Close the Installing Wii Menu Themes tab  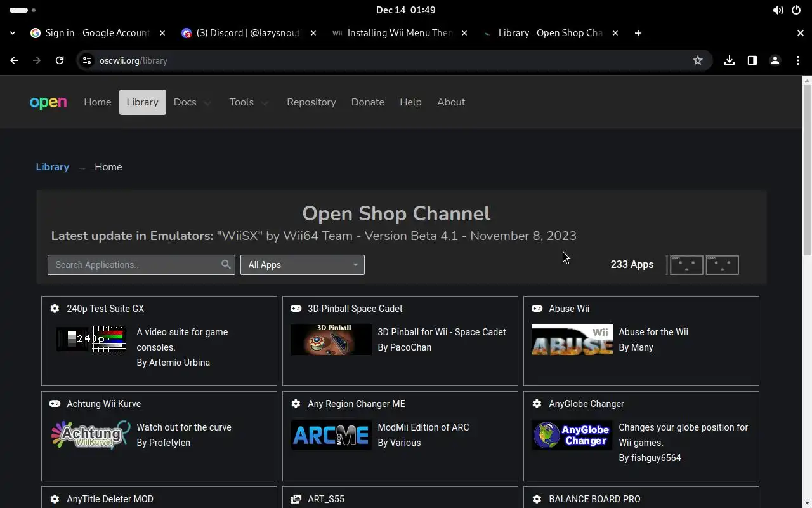tap(464, 33)
